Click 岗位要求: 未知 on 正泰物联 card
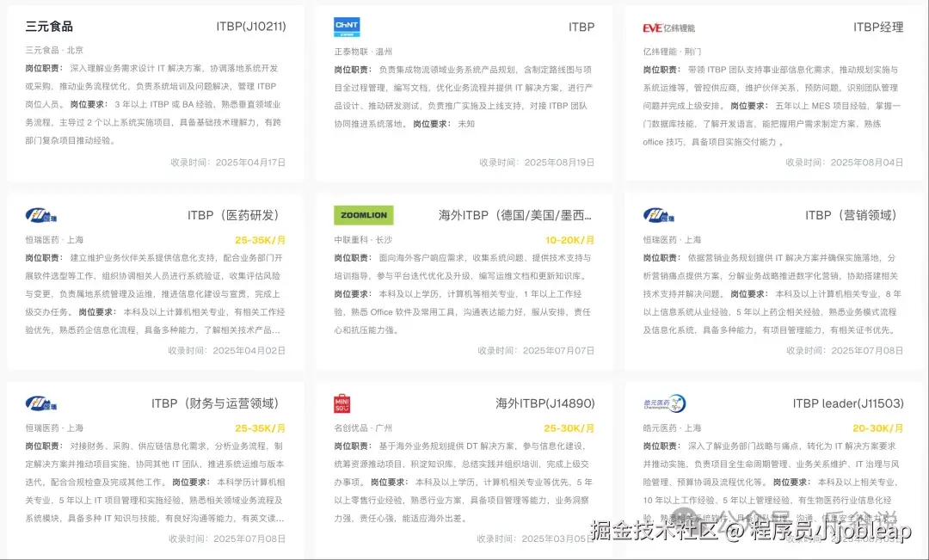929x560 pixels. pyautogui.click(x=444, y=125)
